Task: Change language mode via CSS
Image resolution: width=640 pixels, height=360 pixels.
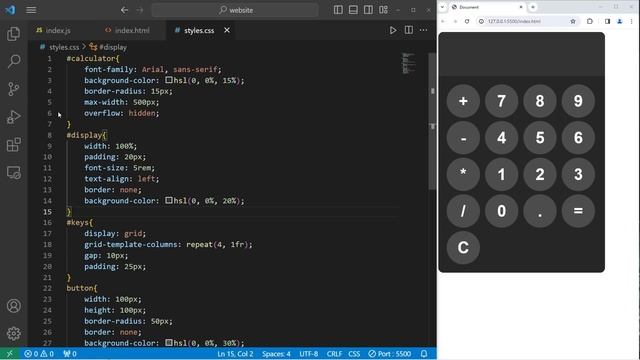Action: 354,354
